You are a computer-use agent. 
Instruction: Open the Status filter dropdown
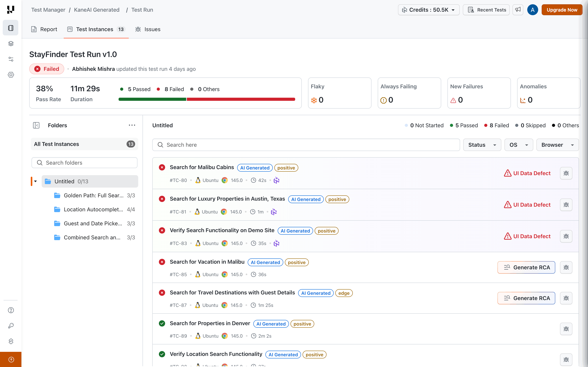pos(482,145)
